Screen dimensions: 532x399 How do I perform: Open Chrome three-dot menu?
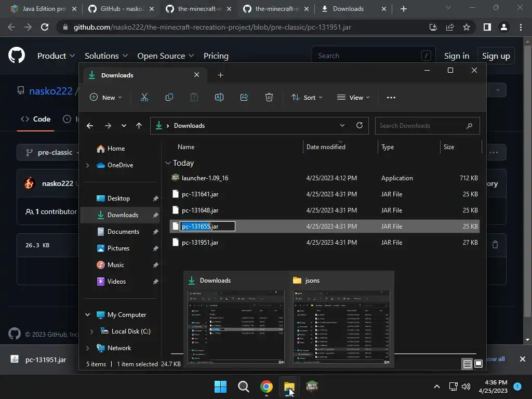[x=521, y=27]
